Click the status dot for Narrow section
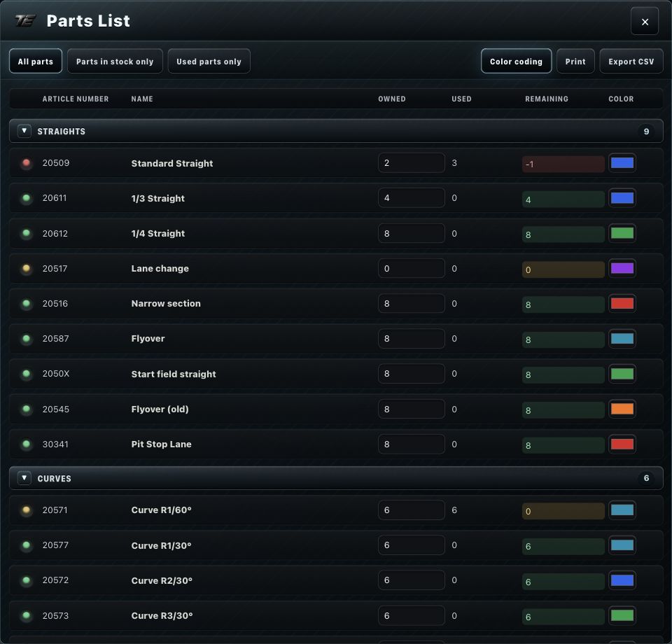672x644 pixels. pos(26,303)
